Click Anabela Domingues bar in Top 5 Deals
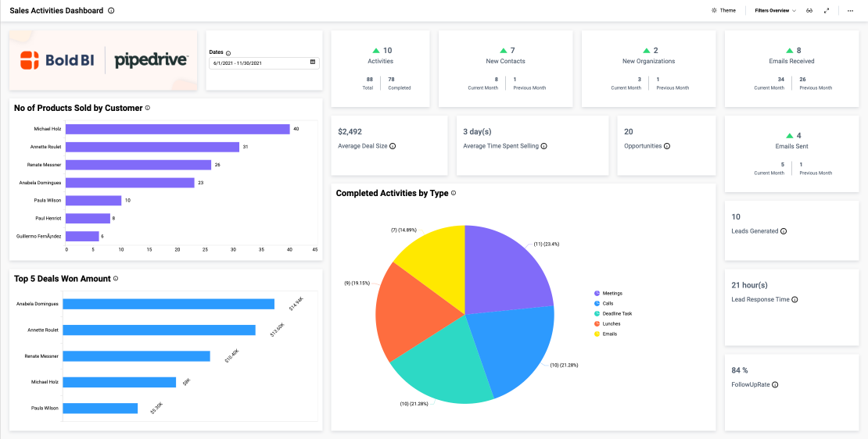 coord(168,304)
